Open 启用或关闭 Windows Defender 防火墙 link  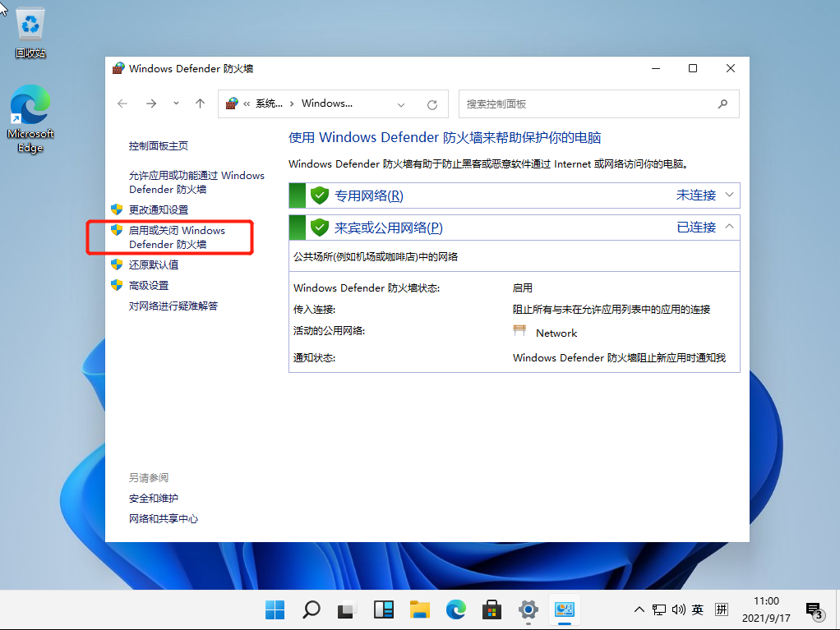pos(177,237)
